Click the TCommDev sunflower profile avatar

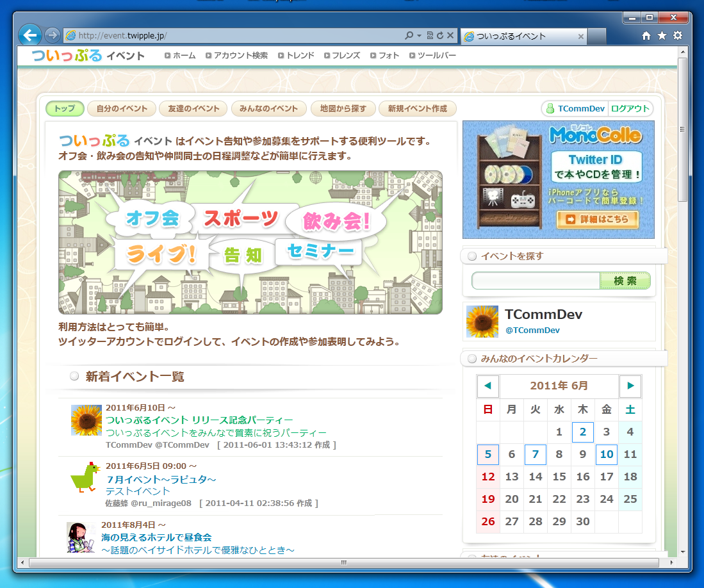pos(482,322)
